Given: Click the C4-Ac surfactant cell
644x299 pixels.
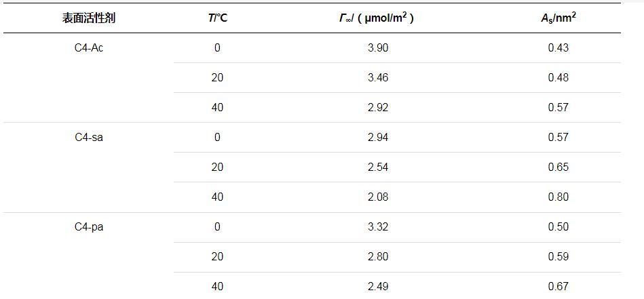Looking at the screenshot, I should (x=88, y=48).
